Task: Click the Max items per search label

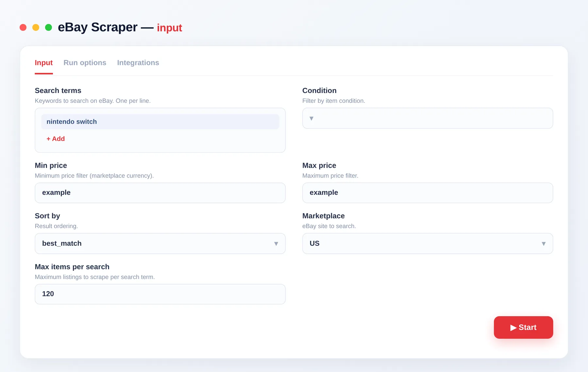Action: coord(72,267)
